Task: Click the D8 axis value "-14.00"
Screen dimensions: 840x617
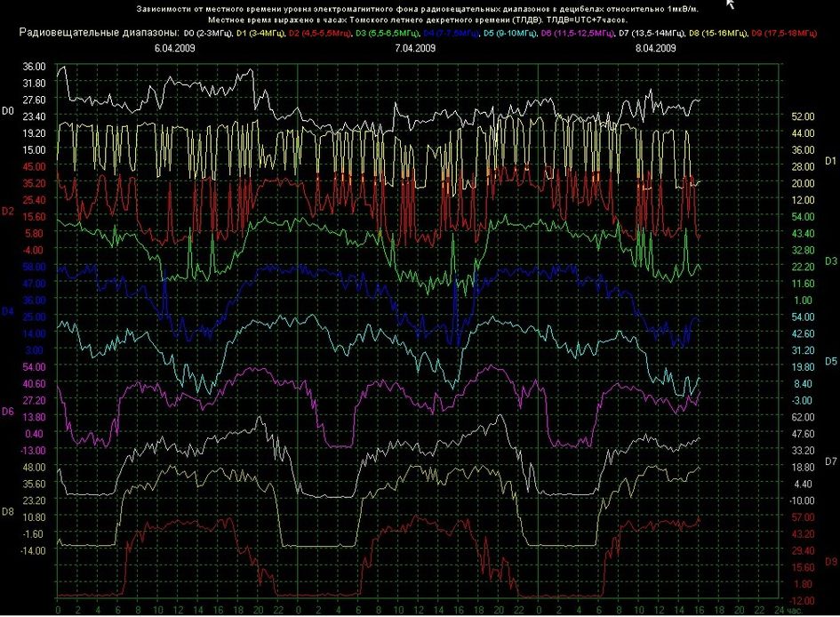Action: 33,550
